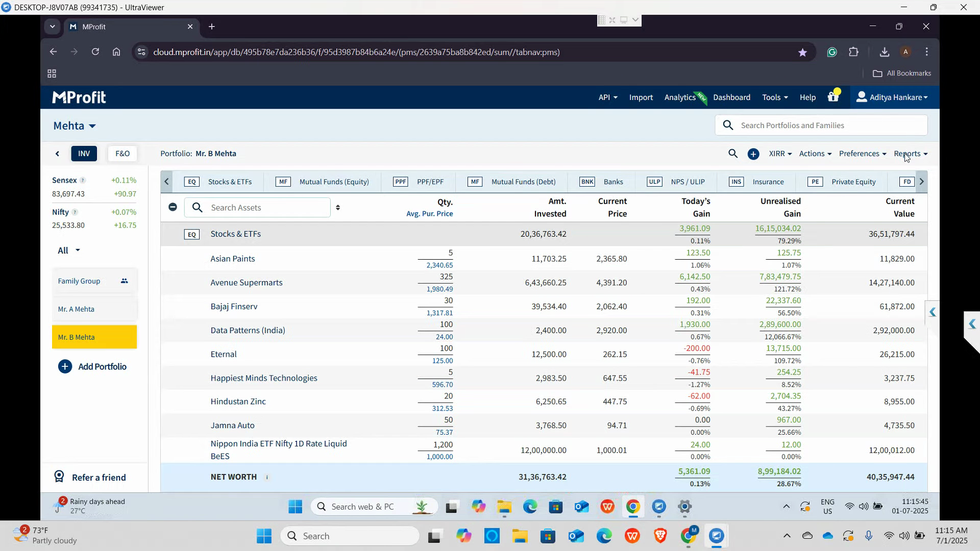
Task: Open the Avenue Supermarts holding
Action: point(247,283)
